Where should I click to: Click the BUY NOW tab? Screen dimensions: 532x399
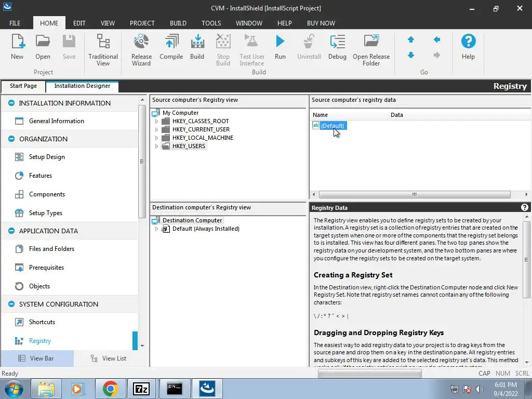(321, 23)
